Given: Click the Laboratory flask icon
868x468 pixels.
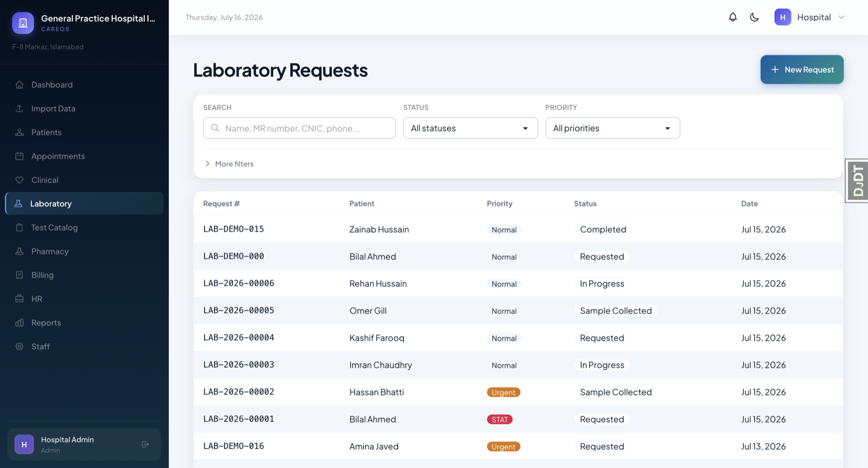Looking at the screenshot, I should point(18,204).
